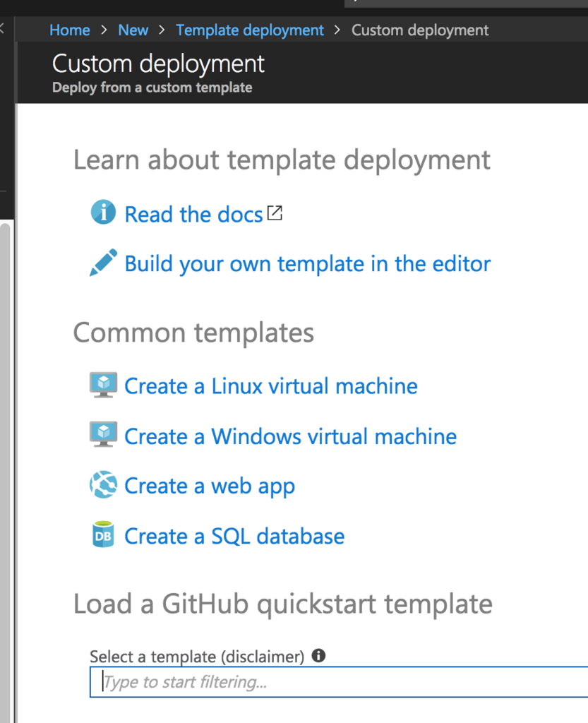Click the info icon beside Read the docs
588x723 pixels.
[103, 212]
